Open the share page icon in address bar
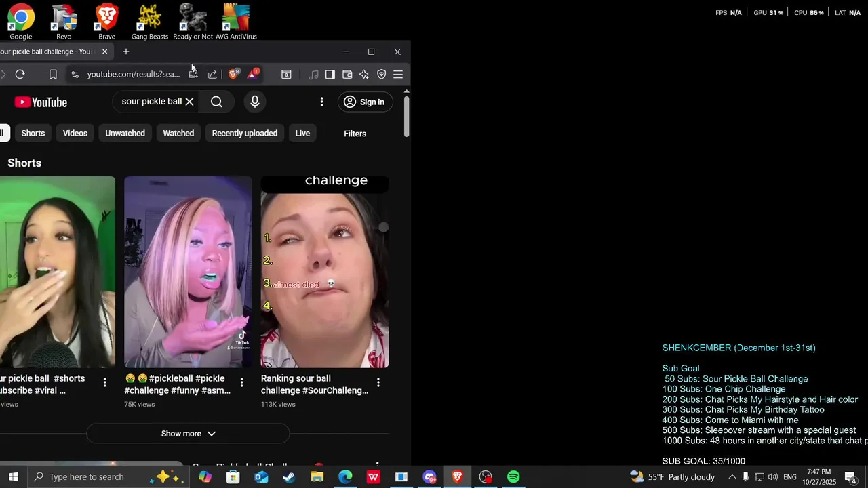The width and height of the screenshot is (868, 488). click(212, 75)
